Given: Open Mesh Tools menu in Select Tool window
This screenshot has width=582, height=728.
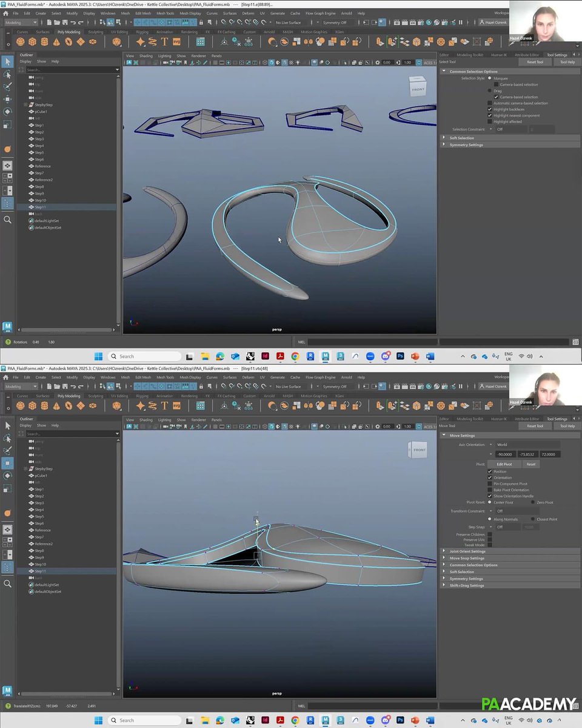Looking at the screenshot, I should (165, 13).
